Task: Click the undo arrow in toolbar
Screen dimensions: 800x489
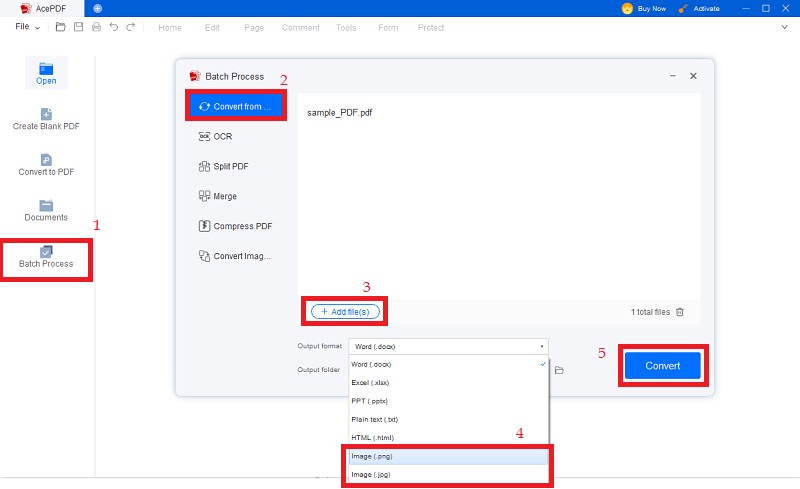Action: [113, 27]
